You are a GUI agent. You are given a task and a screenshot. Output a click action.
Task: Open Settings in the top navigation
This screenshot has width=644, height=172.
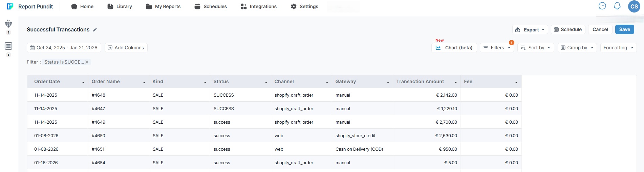pos(304,6)
